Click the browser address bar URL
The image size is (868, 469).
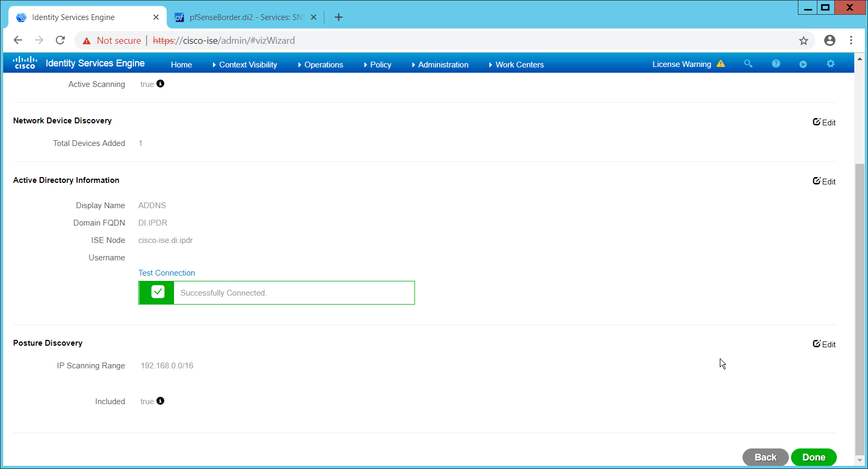(238, 41)
